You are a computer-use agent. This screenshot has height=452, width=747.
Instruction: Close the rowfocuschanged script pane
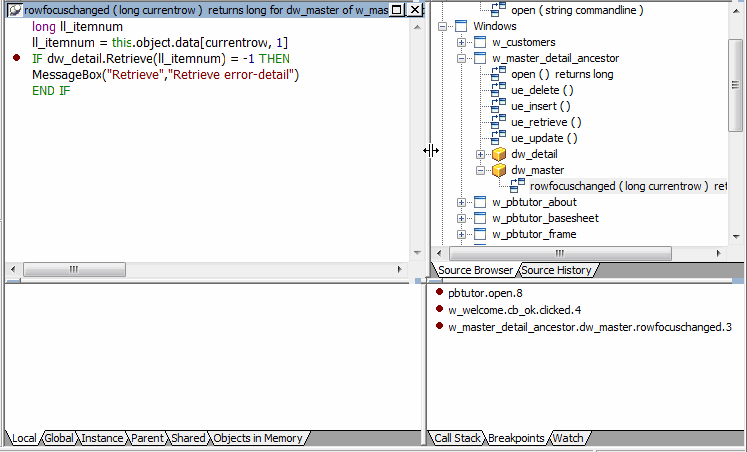pos(415,9)
